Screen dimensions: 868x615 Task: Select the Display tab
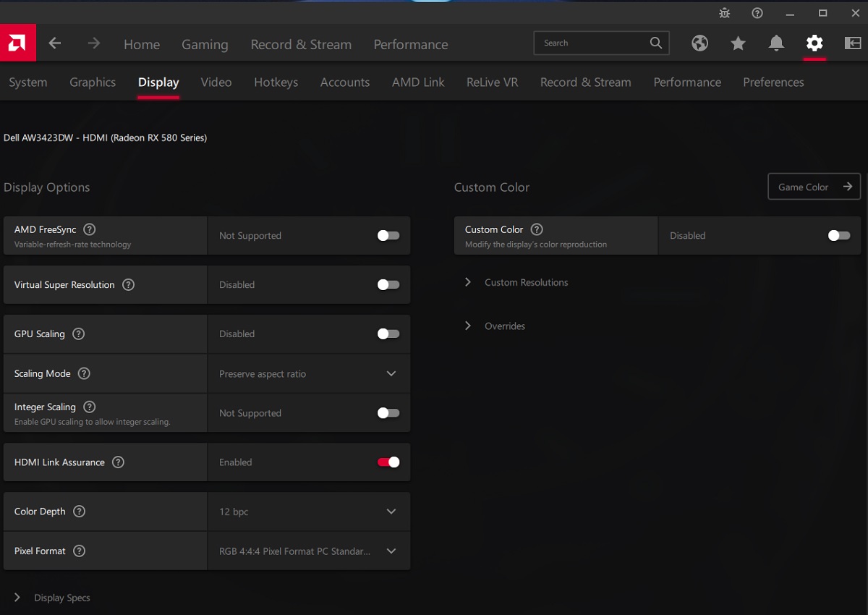pyautogui.click(x=158, y=82)
